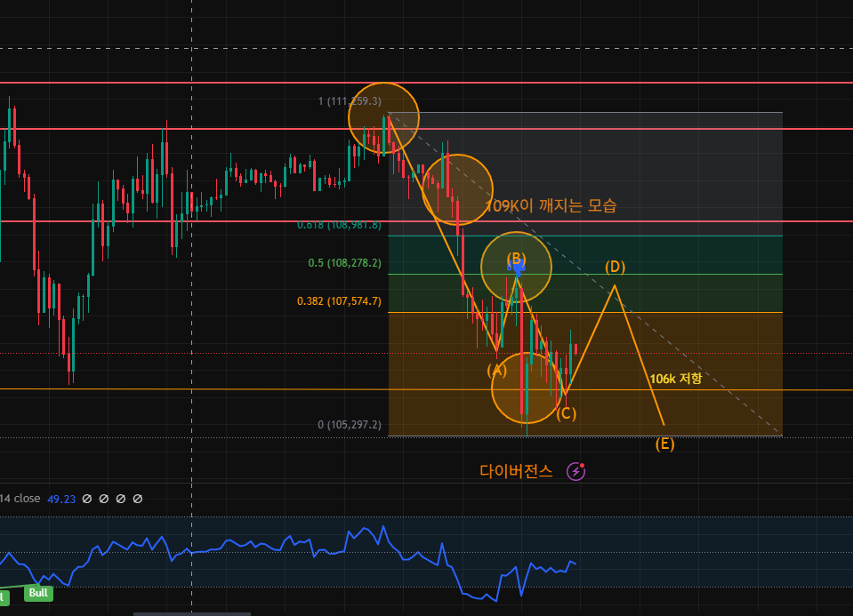
Task: Click the green Bull signal label
Action: tap(37, 593)
